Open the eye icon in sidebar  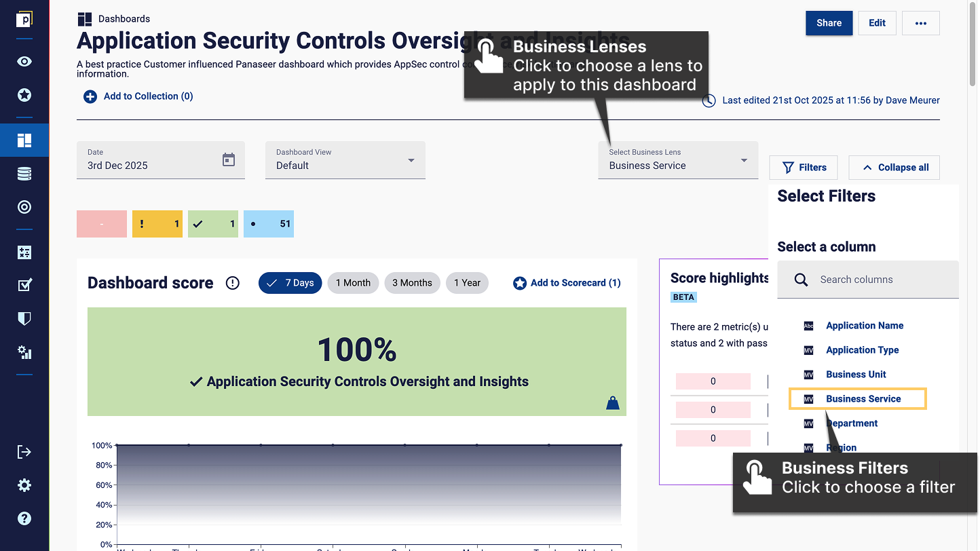(24, 62)
